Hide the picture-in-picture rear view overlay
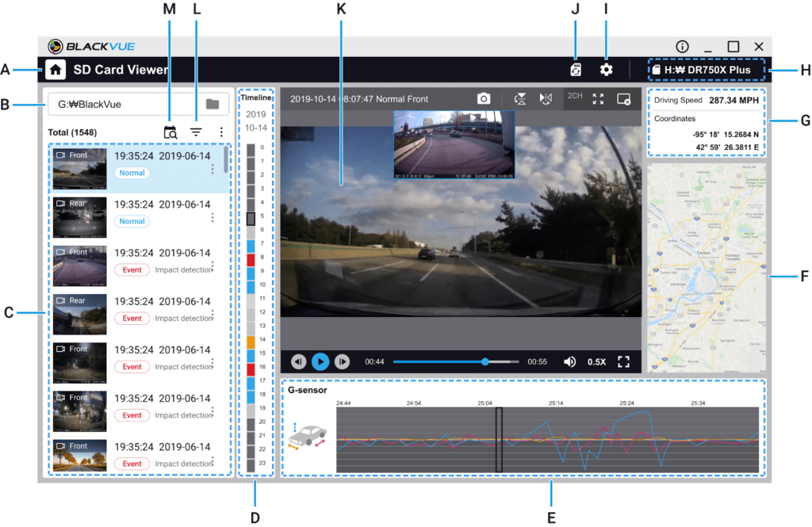Viewport: 812px width, 527px height. tap(623, 99)
